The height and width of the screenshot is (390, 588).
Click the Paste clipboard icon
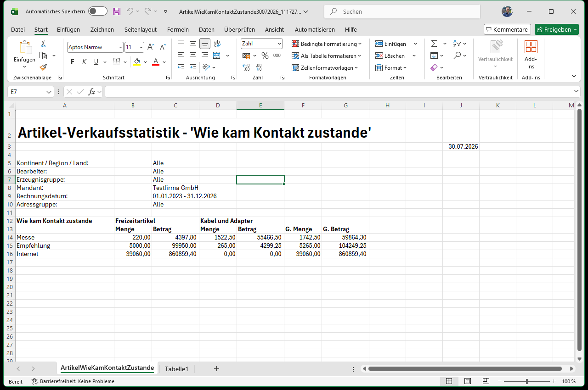[25, 48]
